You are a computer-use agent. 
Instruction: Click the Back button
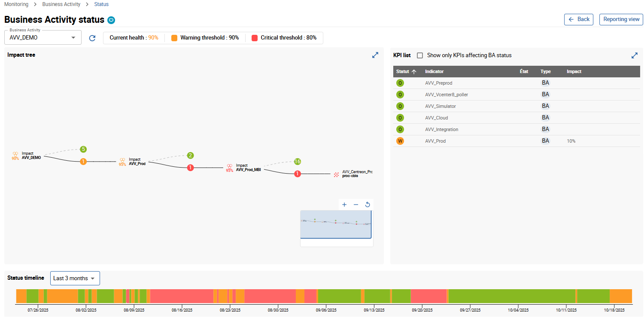coord(578,19)
